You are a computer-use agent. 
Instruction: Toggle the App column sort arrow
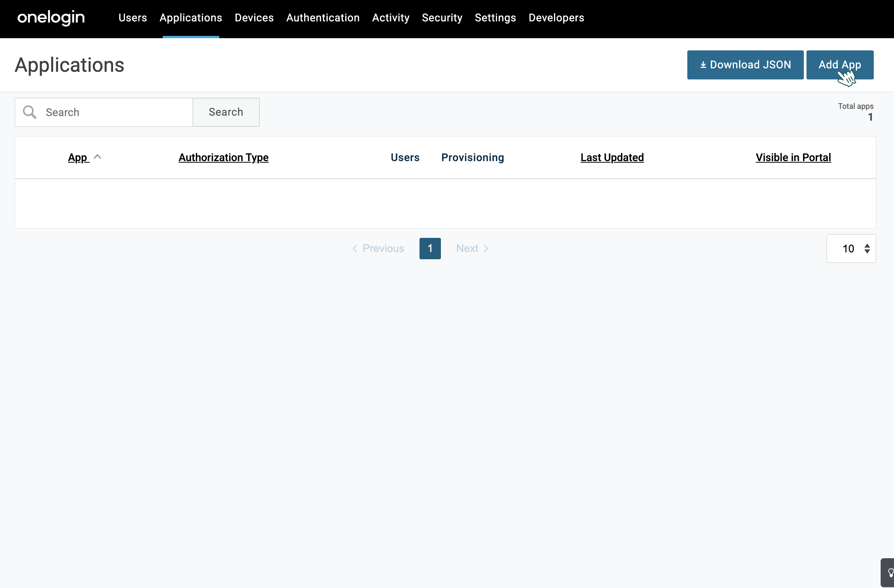point(97,157)
